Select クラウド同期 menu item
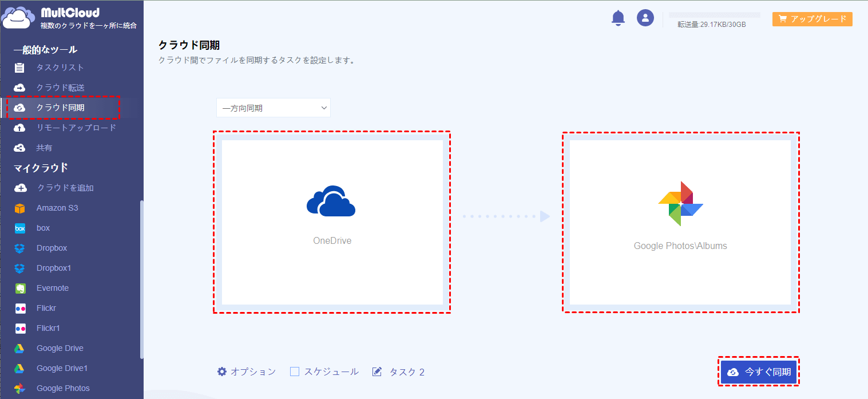This screenshot has height=399, width=868. (x=60, y=108)
